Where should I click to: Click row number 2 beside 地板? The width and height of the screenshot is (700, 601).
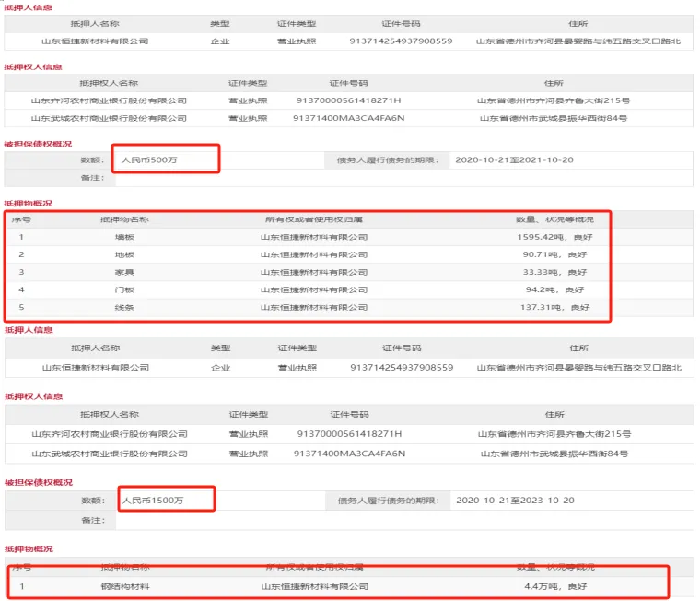point(21,254)
